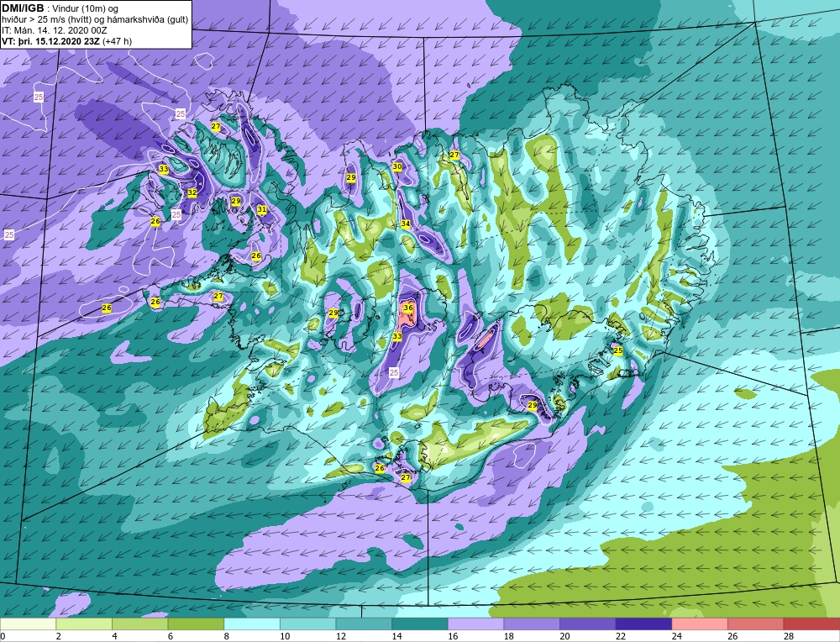This screenshot has width=840, height=642.
Task: Click the 14–16 dark teal legend swatch
Action: [x=420, y=624]
